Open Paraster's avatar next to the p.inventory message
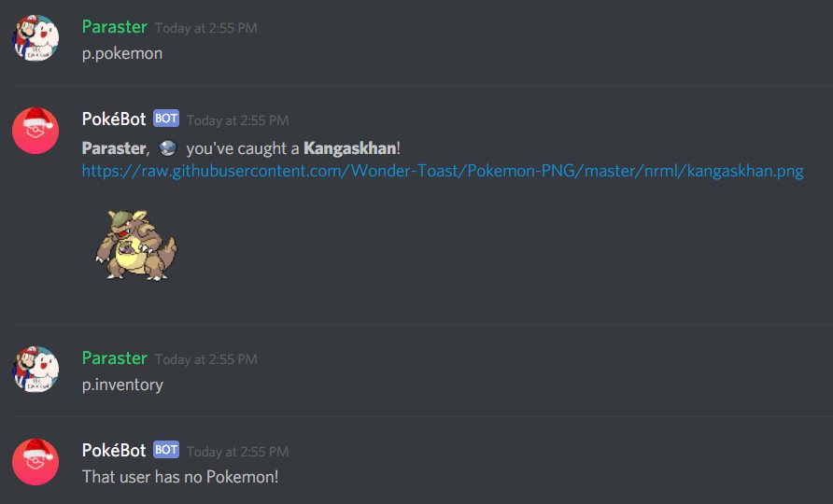This screenshot has width=833, height=504. tap(35, 369)
